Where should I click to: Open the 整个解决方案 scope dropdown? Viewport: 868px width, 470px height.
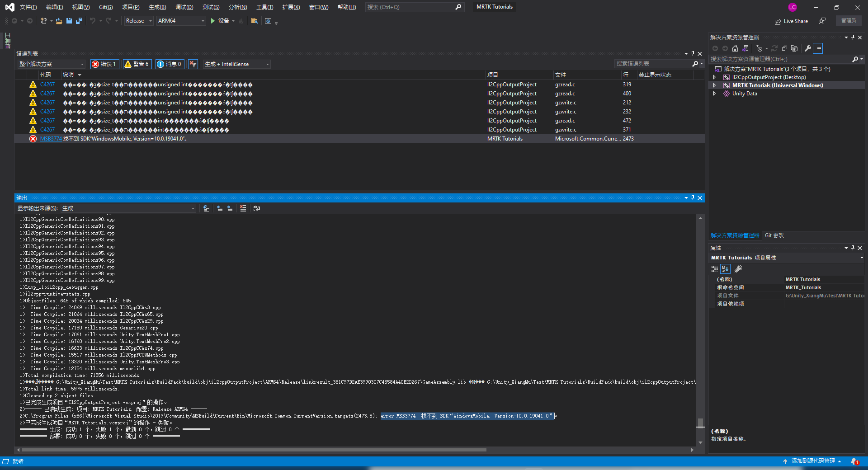pos(52,64)
